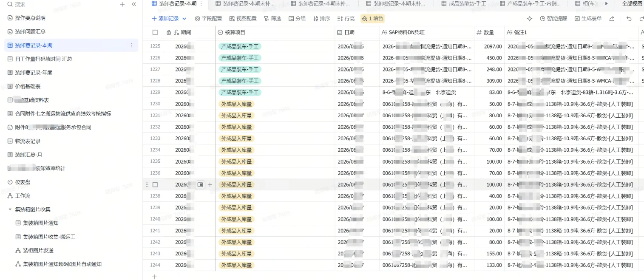Click the sparkle AI icon in toolbar

pyautogui.click(x=530, y=19)
